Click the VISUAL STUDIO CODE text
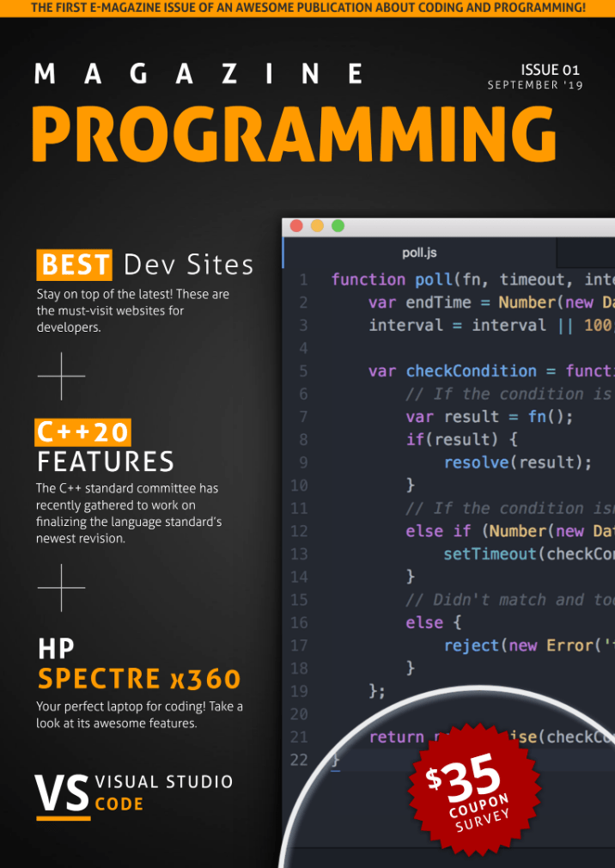Screen dimensions: 615x868 click(163, 792)
